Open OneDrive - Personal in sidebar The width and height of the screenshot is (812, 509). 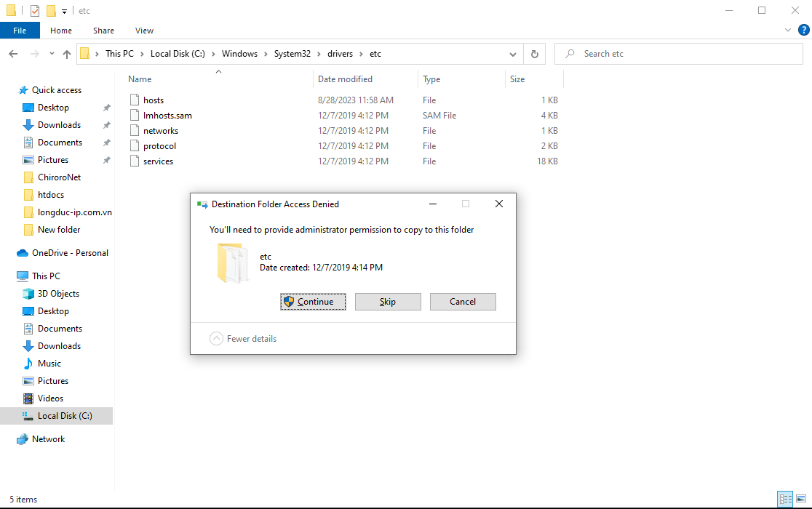tap(70, 253)
